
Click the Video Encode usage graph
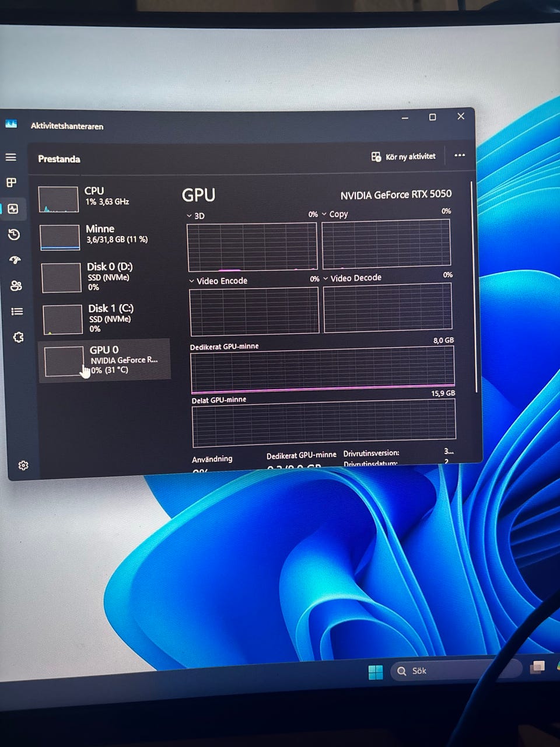(x=254, y=311)
